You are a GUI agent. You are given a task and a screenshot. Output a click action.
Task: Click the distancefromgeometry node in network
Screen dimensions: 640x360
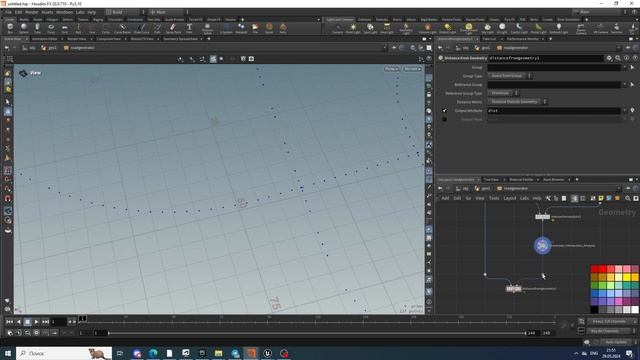514,289
